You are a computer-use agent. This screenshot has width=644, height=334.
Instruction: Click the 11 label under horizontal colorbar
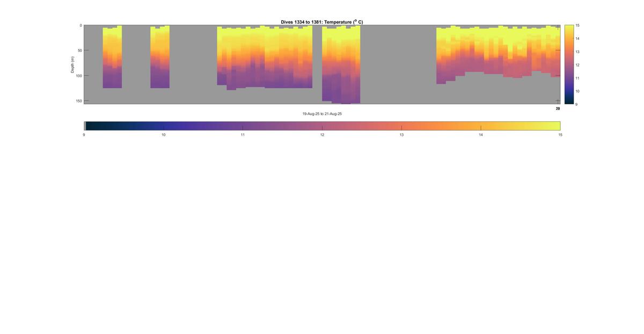(x=243, y=135)
